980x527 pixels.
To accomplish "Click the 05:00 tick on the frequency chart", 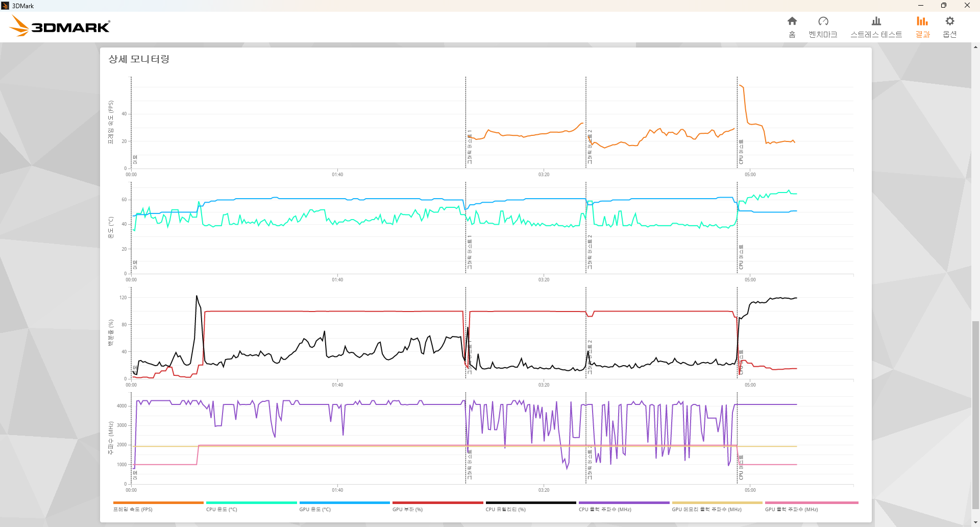I will (x=750, y=490).
